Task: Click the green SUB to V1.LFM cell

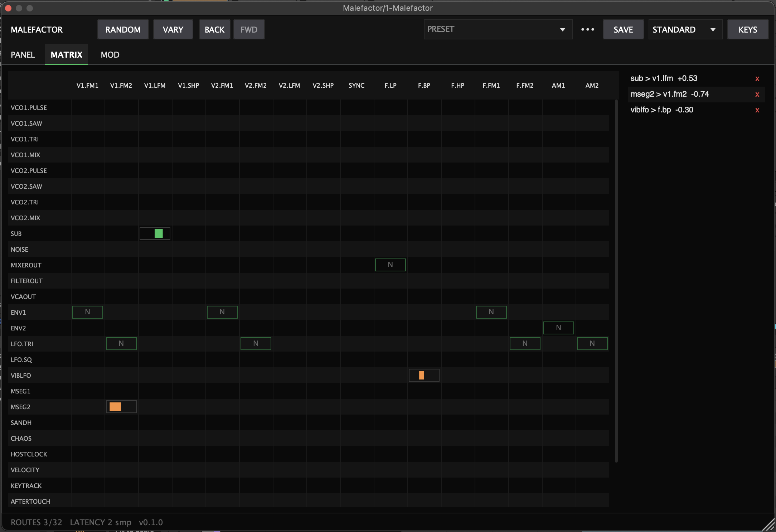Action: pyautogui.click(x=155, y=233)
